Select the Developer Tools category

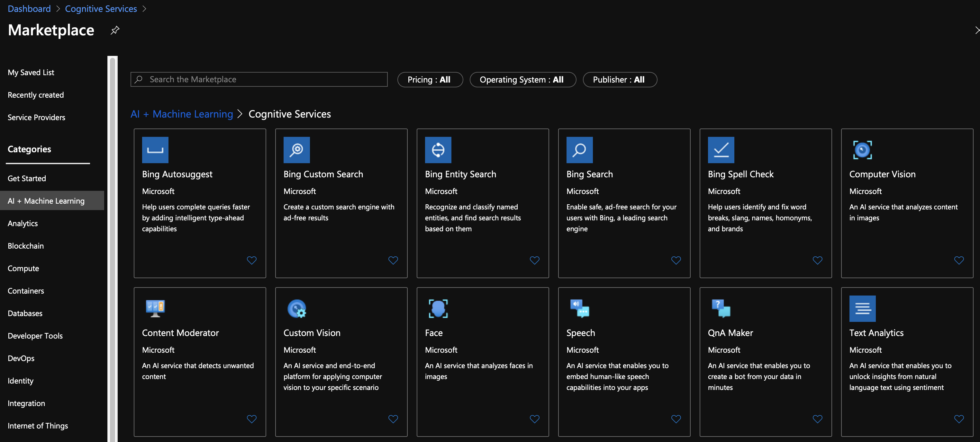click(x=35, y=336)
